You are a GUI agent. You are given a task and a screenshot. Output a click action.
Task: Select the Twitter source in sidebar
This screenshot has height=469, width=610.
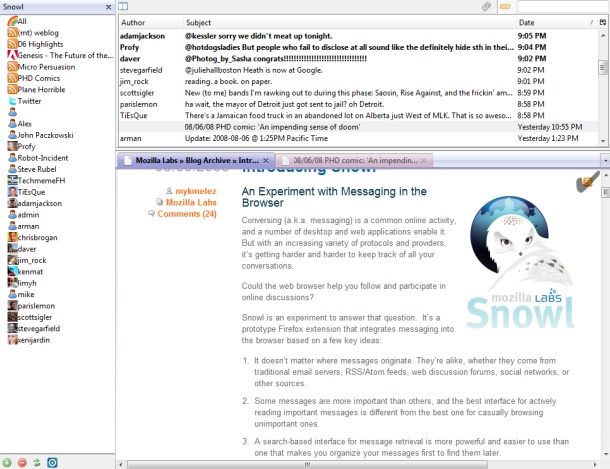[x=25, y=101]
